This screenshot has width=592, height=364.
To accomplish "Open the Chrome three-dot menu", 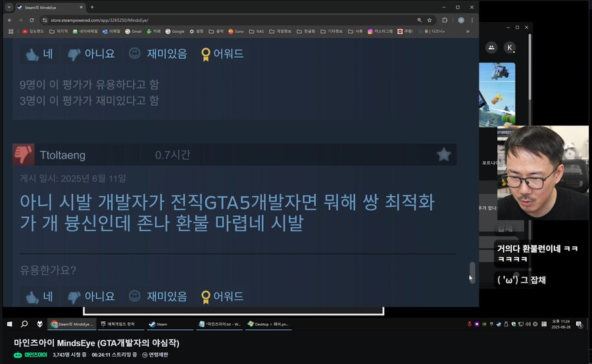I will click(x=472, y=20).
